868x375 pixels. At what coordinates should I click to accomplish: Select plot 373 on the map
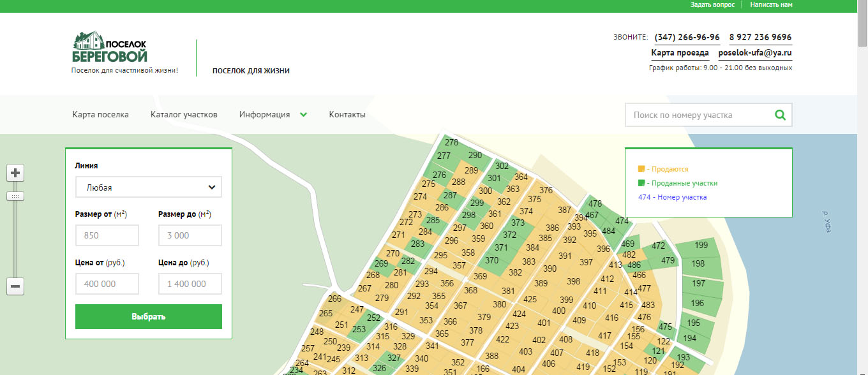pyautogui.click(x=518, y=223)
